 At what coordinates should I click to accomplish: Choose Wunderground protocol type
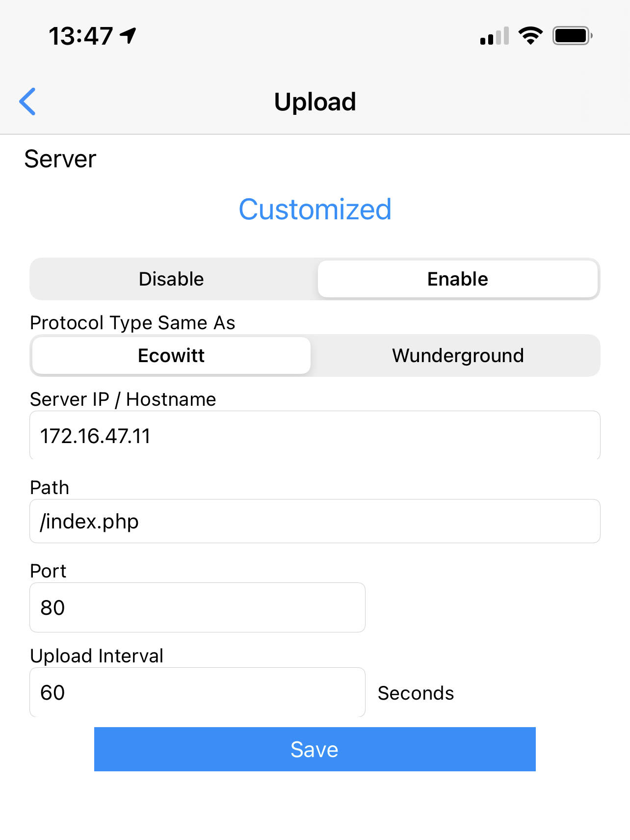point(458,355)
